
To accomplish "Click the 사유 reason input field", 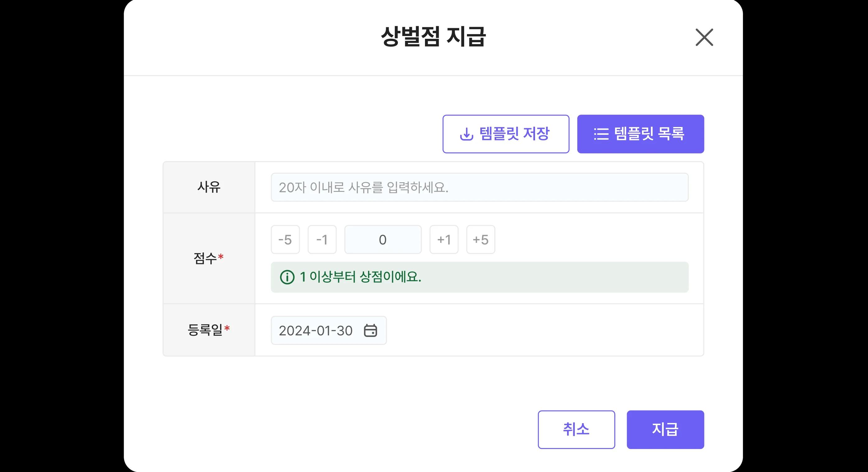I will 479,187.
